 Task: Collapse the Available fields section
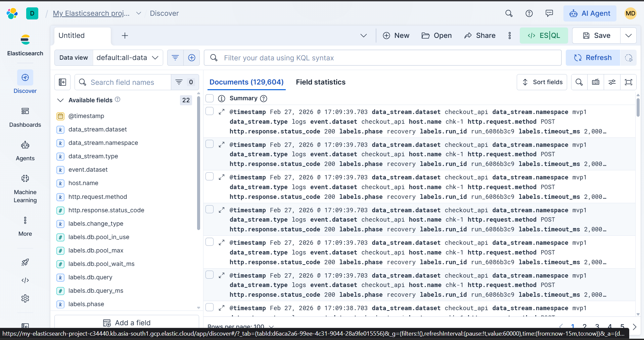(x=60, y=100)
